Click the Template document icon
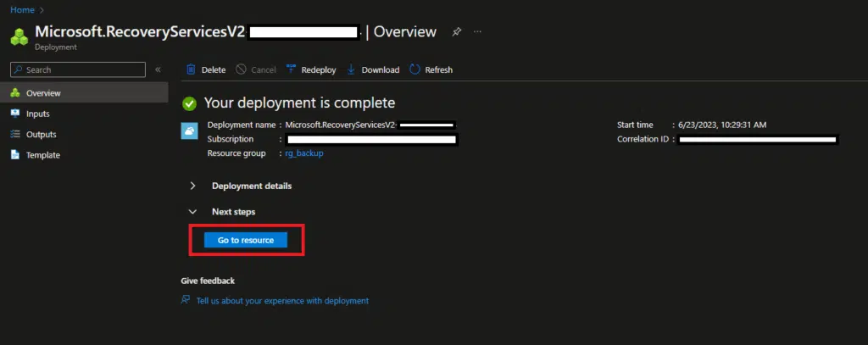 pyautogui.click(x=15, y=155)
